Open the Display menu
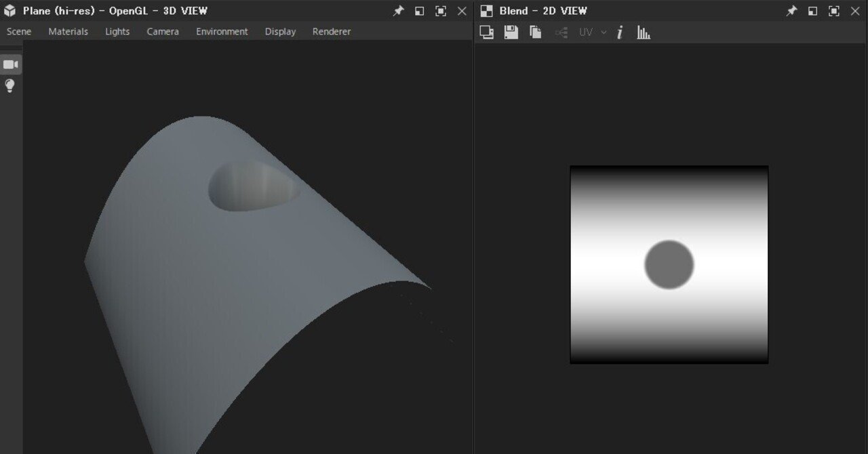Image resolution: width=868 pixels, height=454 pixels. [x=279, y=31]
